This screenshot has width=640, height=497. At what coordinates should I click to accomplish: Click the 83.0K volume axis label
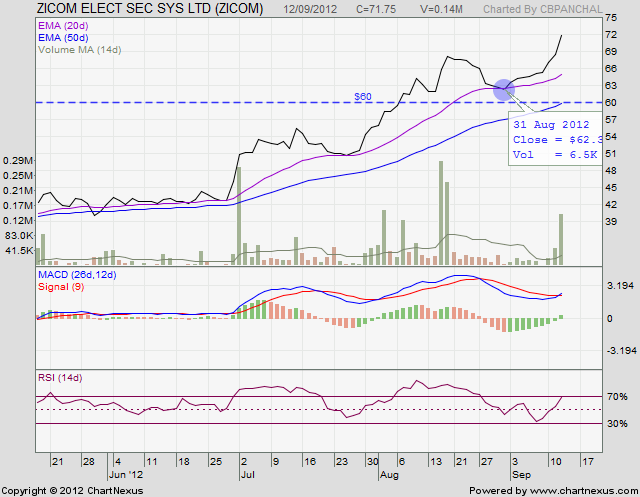tap(19, 235)
